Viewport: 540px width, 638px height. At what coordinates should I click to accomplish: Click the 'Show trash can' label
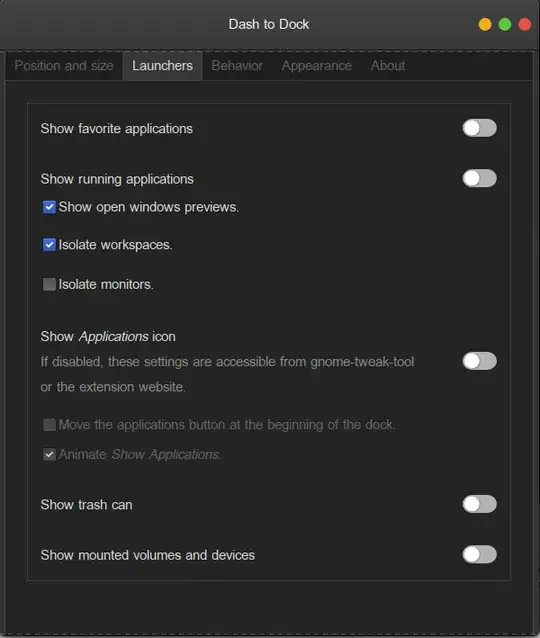pos(86,505)
